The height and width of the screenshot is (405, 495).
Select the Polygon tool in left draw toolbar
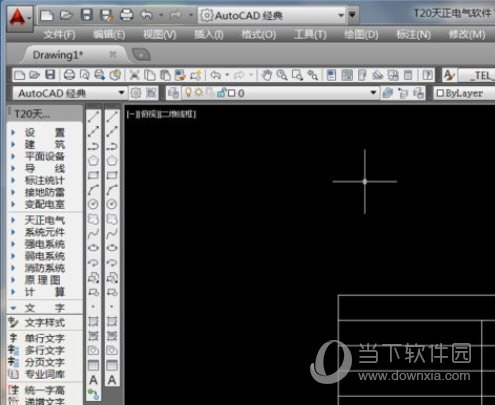pyautogui.click(x=93, y=161)
